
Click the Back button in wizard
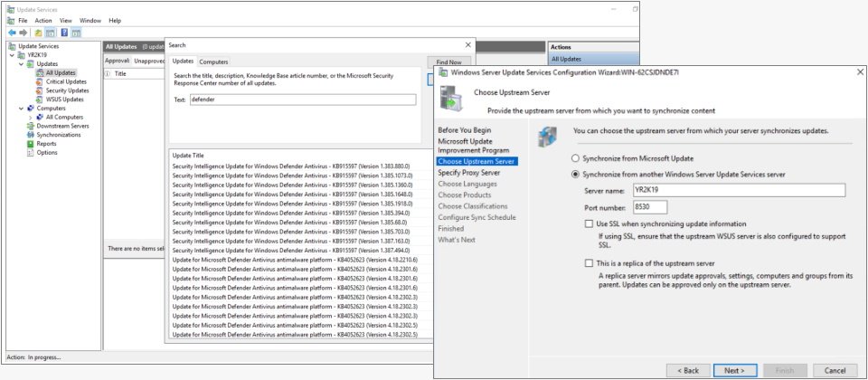click(688, 371)
